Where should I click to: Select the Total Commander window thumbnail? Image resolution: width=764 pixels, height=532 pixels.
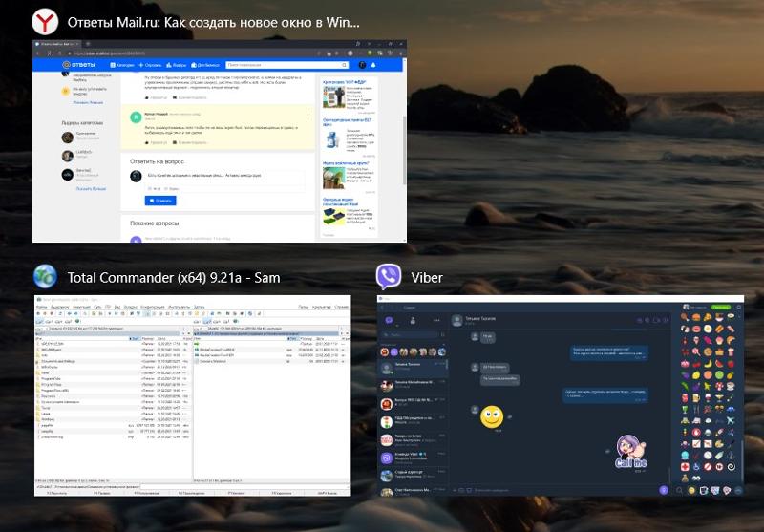point(193,395)
